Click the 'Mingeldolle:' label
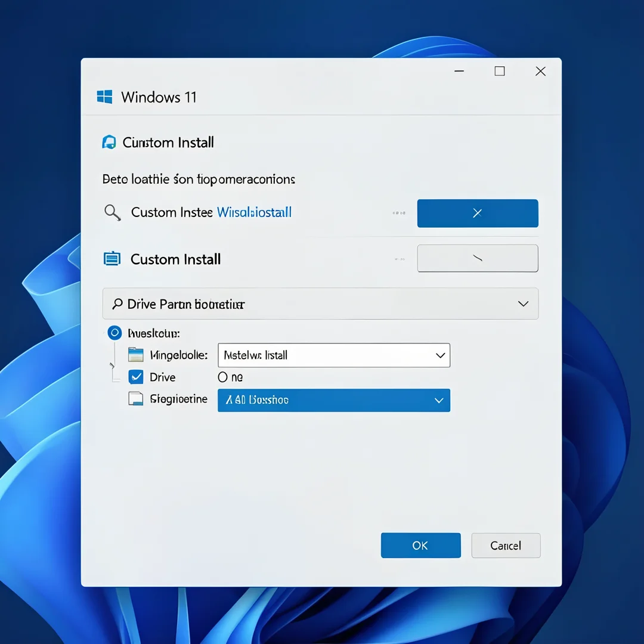644x644 pixels. click(179, 355)
